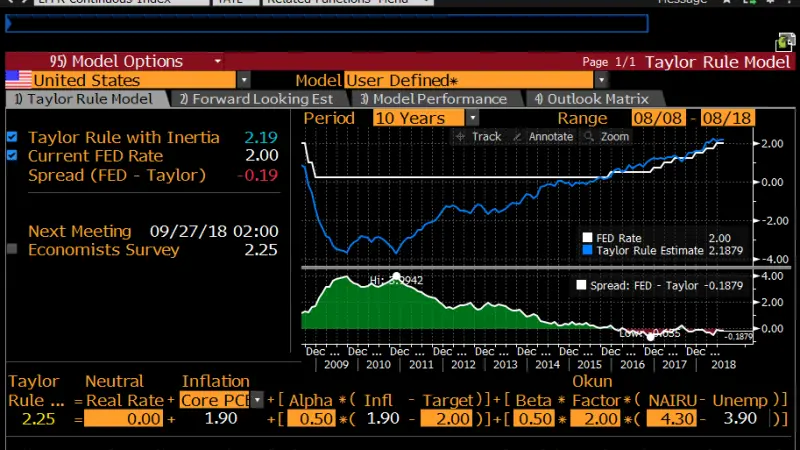Switch to Outlook Matrix tab
This screenshot has height=450, width=800.
592,99
